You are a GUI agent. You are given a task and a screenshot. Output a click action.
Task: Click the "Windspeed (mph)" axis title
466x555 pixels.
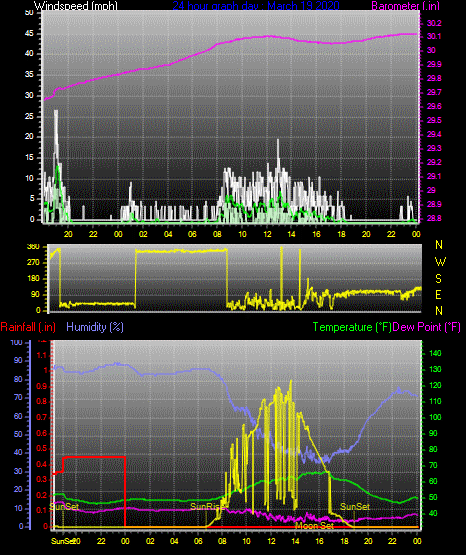[x=76, y=6]
